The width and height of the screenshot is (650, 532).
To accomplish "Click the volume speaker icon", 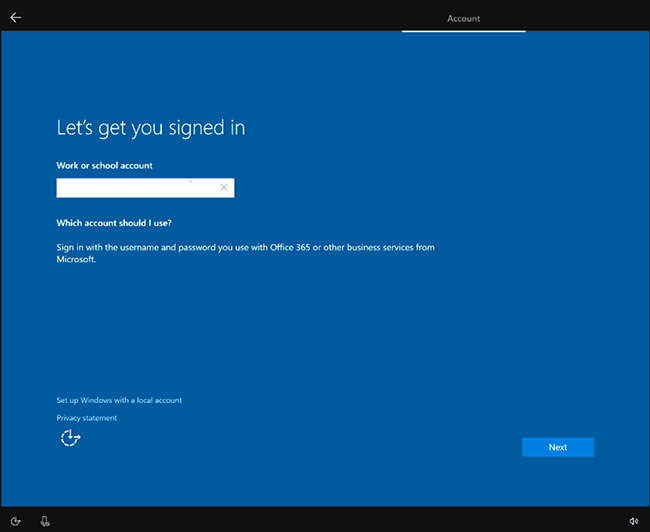I will pyautogui.click(x=633, y=521).
